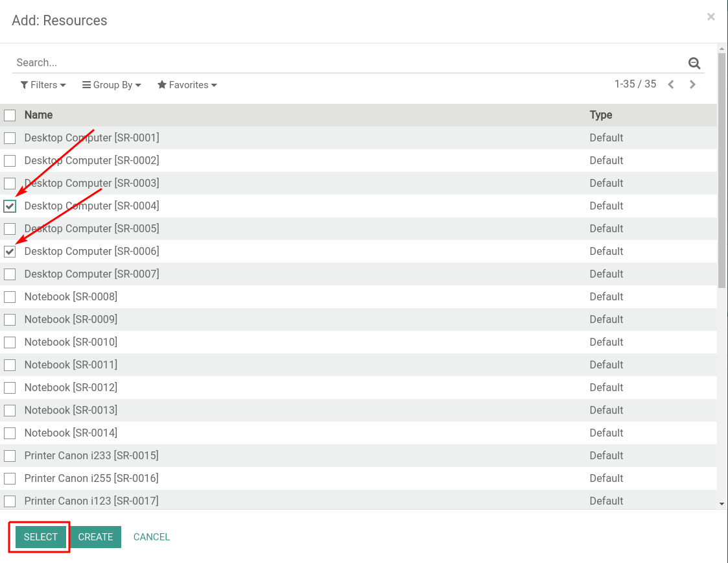Sort by the Name column header
The width and height of the screenshot is (728, 563).
point(38,115)
